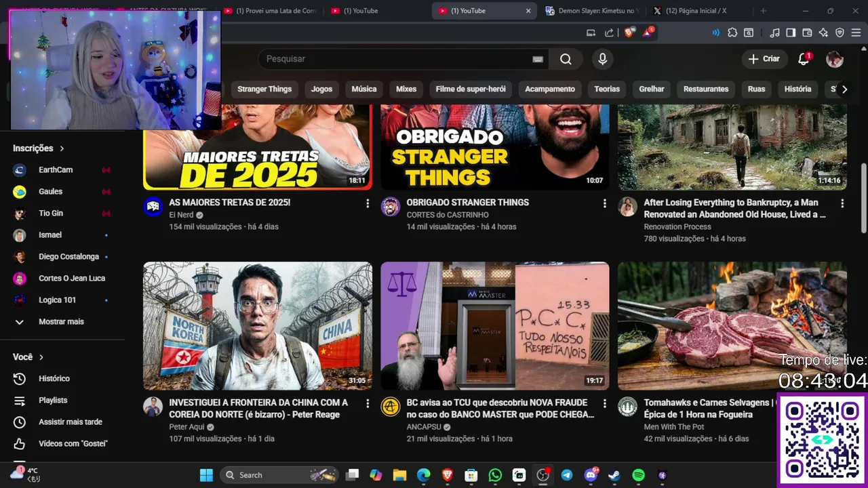Click the YouTube search magnifier button
The image size is (868, 488).
click(566, 59)
